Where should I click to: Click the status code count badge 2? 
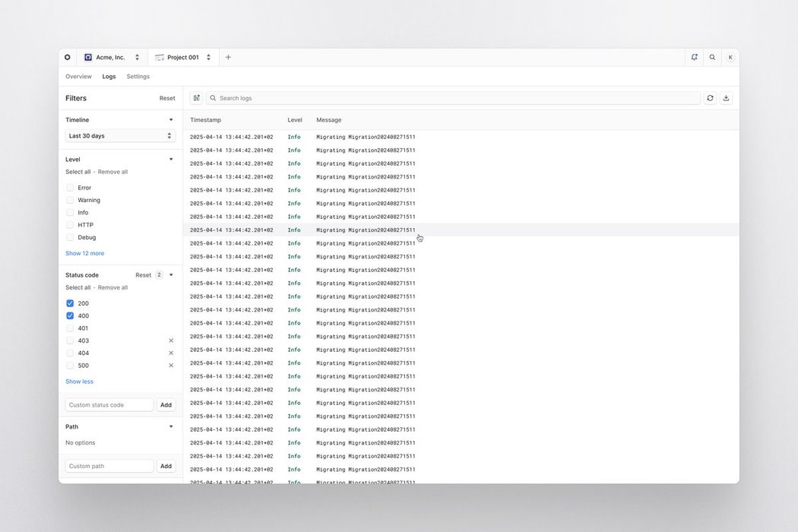pyautogui.click(x=159, y=275)
